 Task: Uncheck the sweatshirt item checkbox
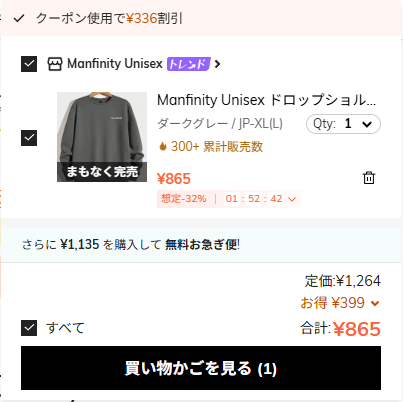tap(29, 137)
